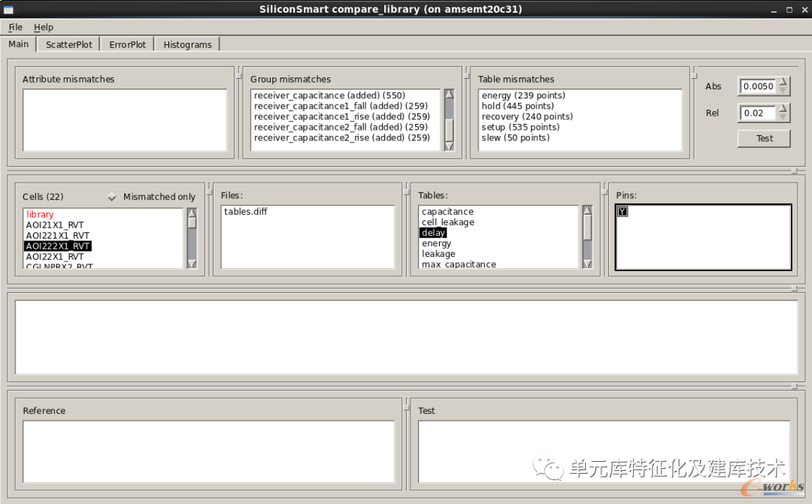Image resolution: width=812 pixels, height=504 pixels.
Task: Click Group mismatches scrollbar up arrow
Action: coord(449,94)
